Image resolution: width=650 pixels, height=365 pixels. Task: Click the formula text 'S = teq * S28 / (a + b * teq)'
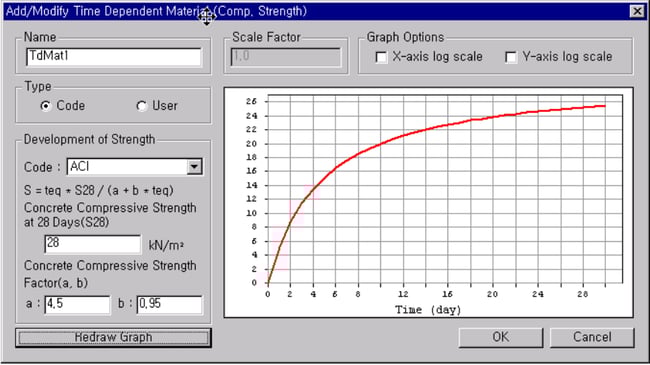[x=99, y=191]
